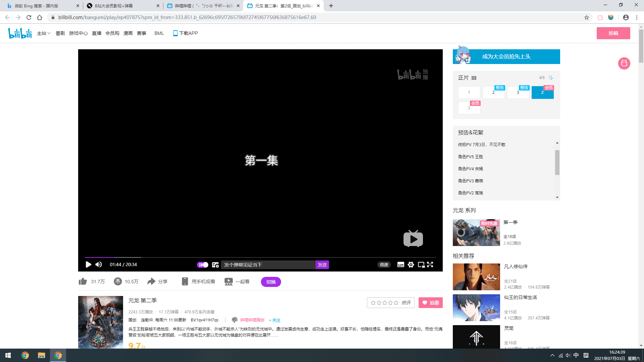Image resolution: width=644 pixels, height=362 pixels.
Task: Enter picture-in-picture mode
Action: coord(421,264)
